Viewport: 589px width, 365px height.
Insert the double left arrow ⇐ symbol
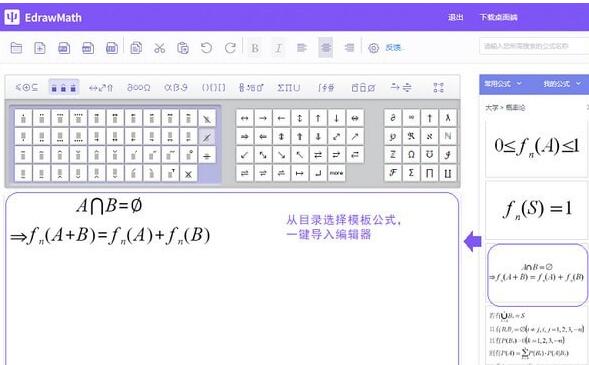(263, 136)
